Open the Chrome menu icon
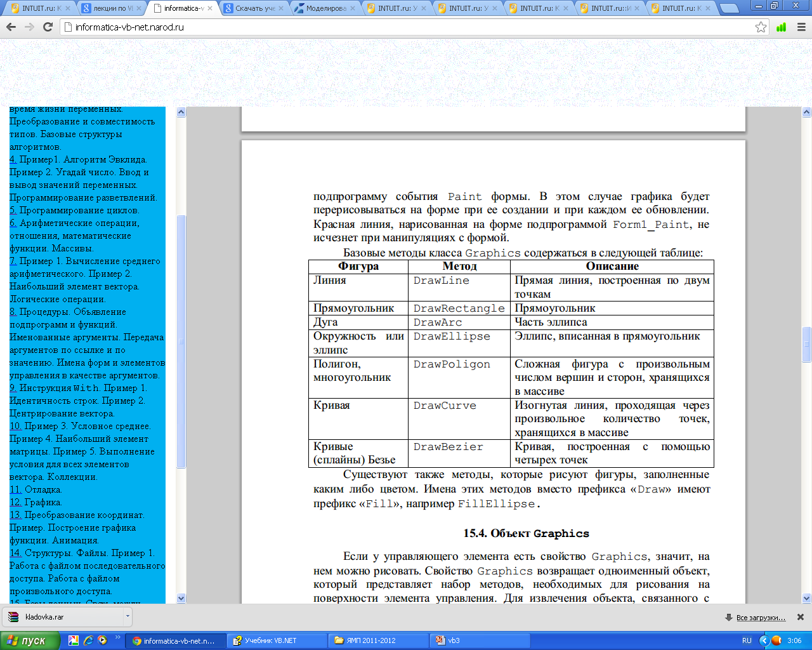The height and width of the screenshot is (650, 812). (x=801, y=27)
